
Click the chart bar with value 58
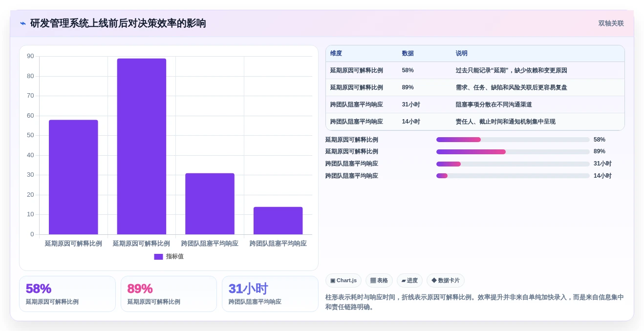pyautogui.click(x=73, y=177)
